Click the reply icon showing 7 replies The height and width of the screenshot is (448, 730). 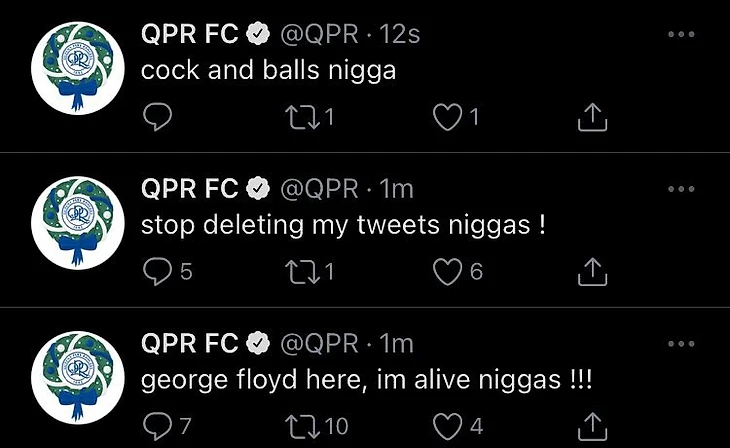coord(157,427)
